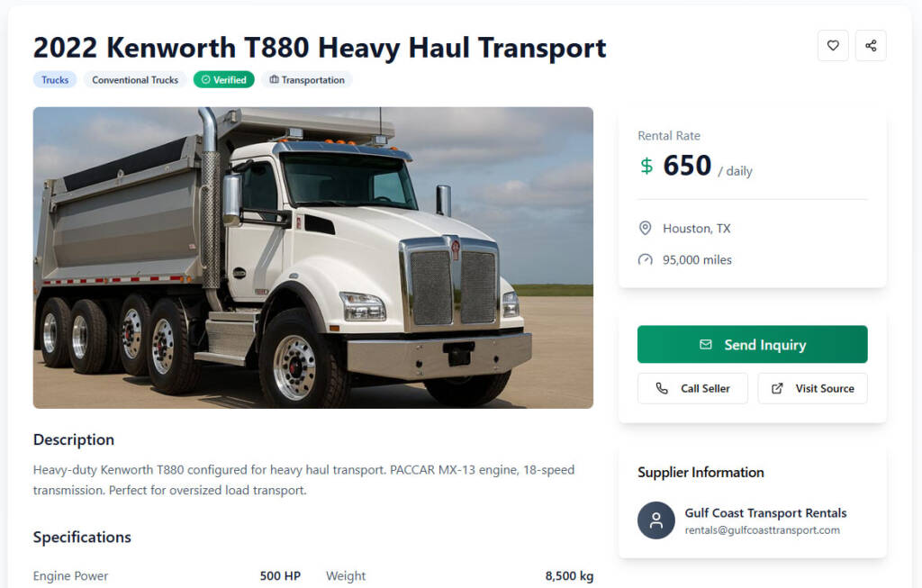Select the Transportation industry tag
This screenshot has width=922, height=588.
point(307,80)
